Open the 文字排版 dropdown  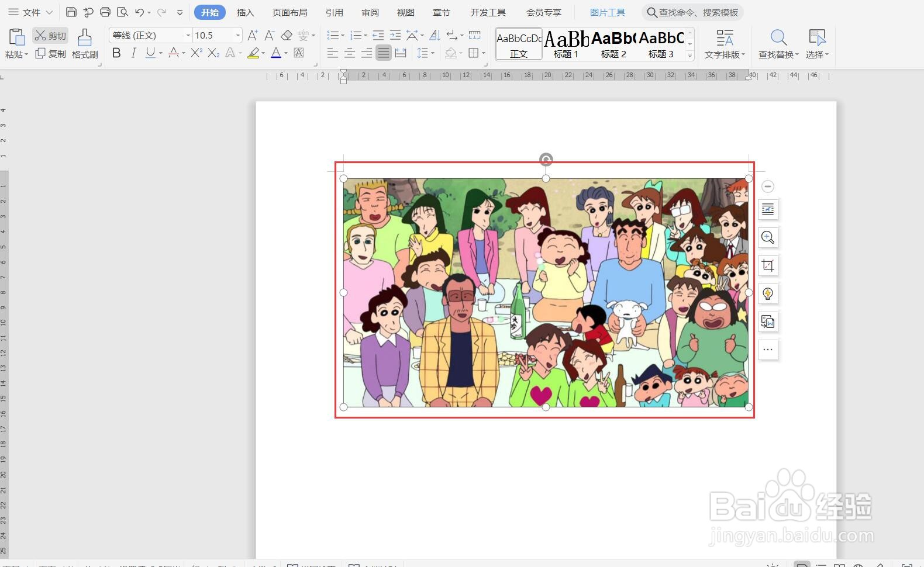click(725, 54)
